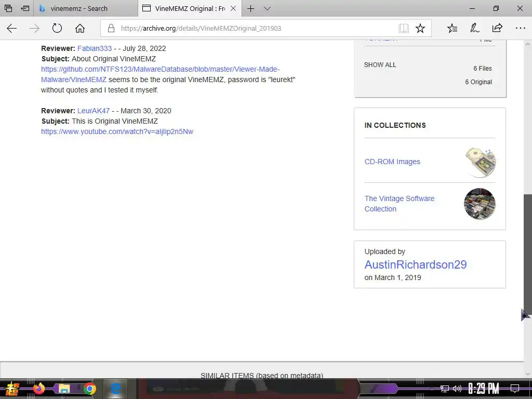
Task: Add this page to favorites
Action: (x=420, y=28)
